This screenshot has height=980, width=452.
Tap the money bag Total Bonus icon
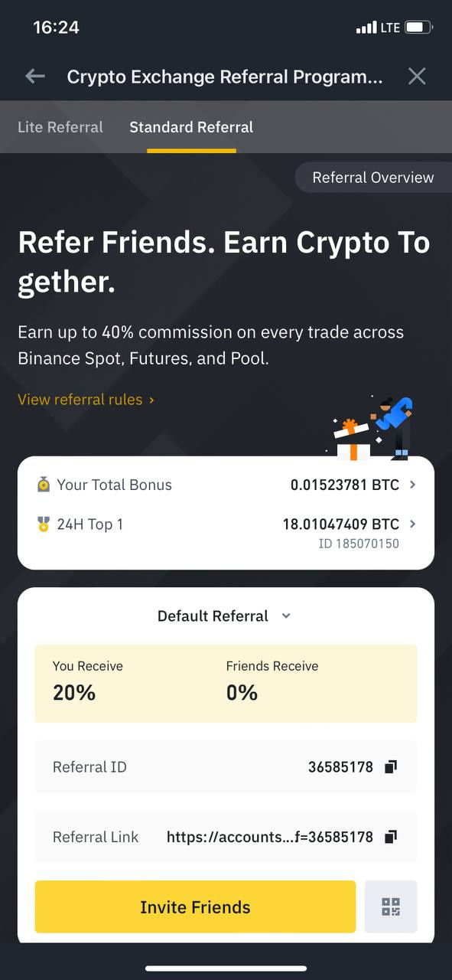44,485
